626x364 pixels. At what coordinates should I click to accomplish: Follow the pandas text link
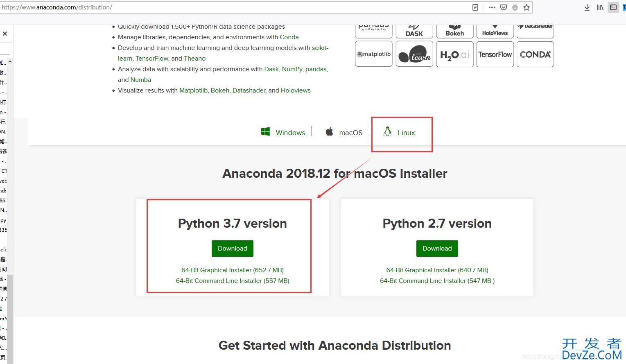coord(316,69)
